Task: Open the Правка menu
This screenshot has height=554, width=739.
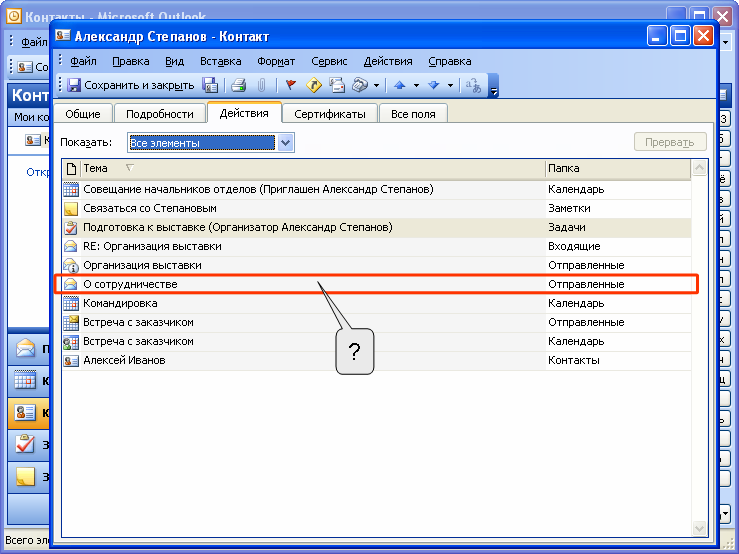Action: [131, 61]
